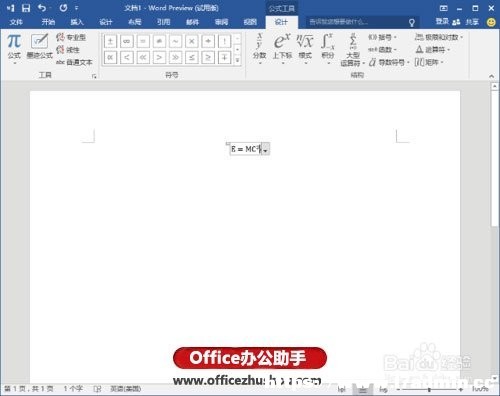
Task: Insert the less-than < symbol
Action: click(x=127, y=58)
